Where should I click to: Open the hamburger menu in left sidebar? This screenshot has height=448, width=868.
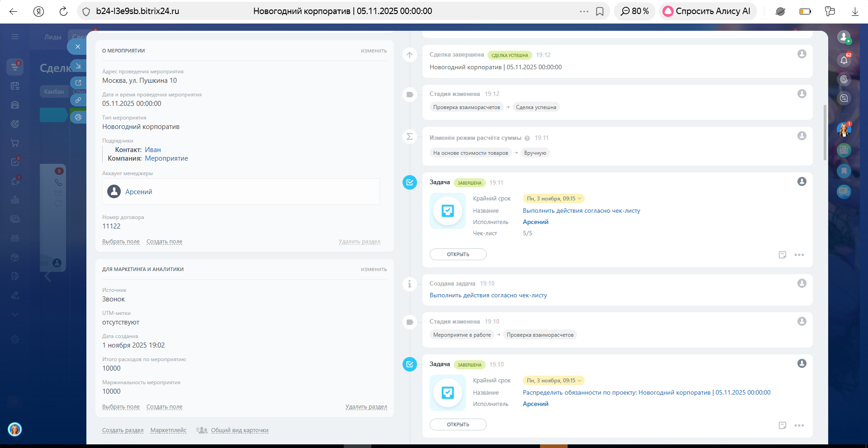(x=15, y=37)
